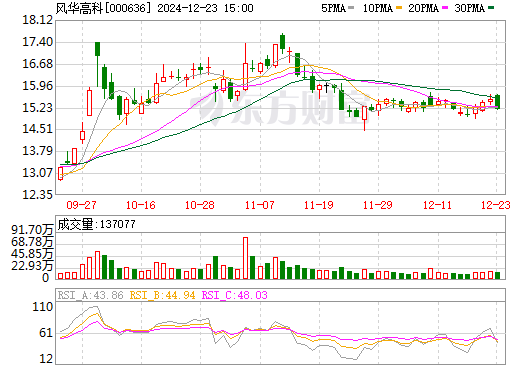
Task: Click the 18.12 price axis label
Action: point(38,20)
